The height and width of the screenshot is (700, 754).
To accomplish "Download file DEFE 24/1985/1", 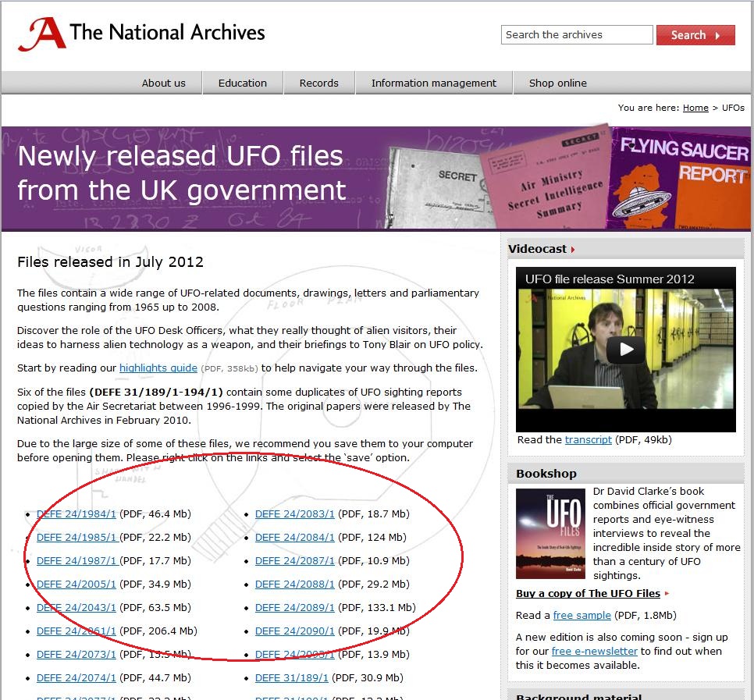I will (x=76, y=537).
